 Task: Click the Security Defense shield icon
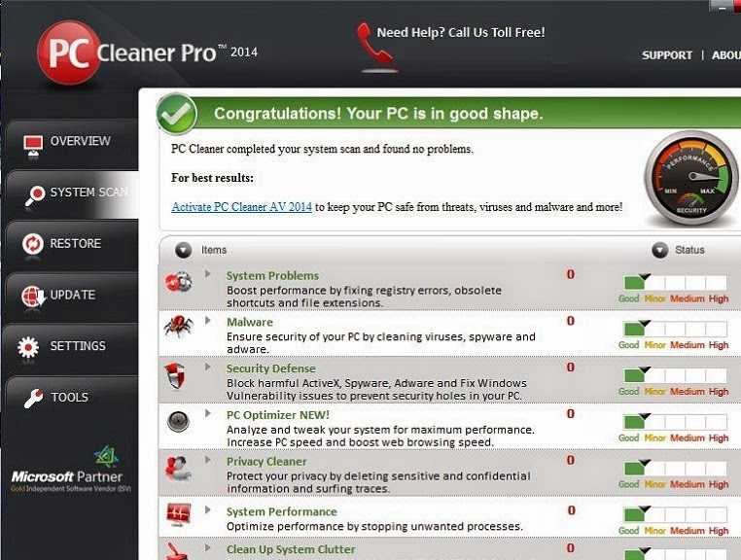click(175, 375)
